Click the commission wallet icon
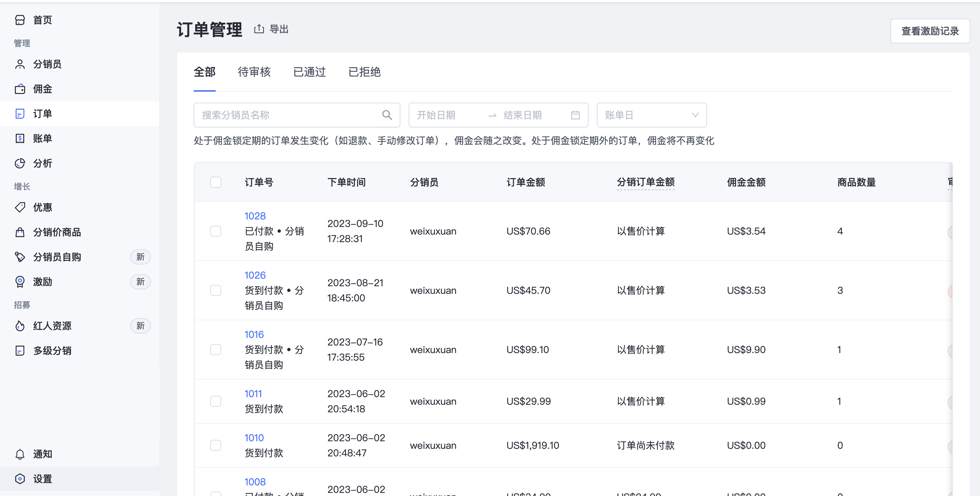980x496 pixels. pos(20,89)
